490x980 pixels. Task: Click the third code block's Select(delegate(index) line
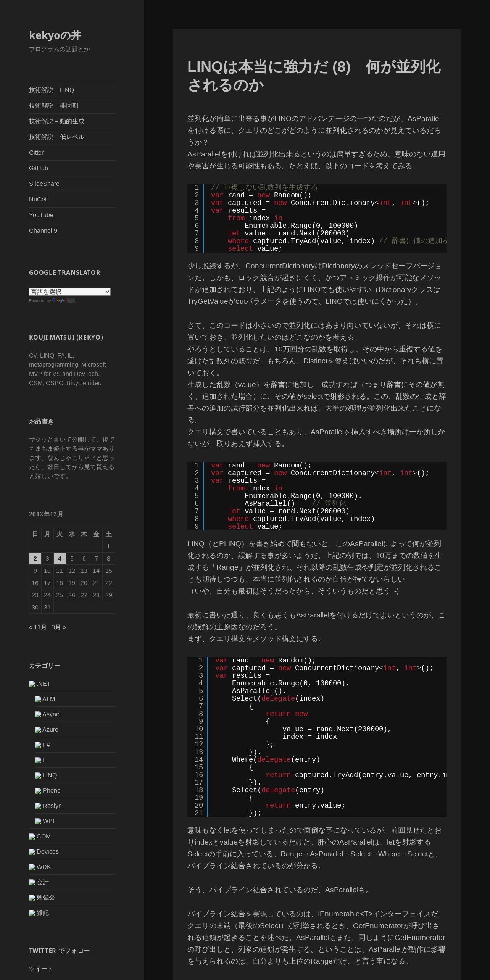[x=278, y=699]
